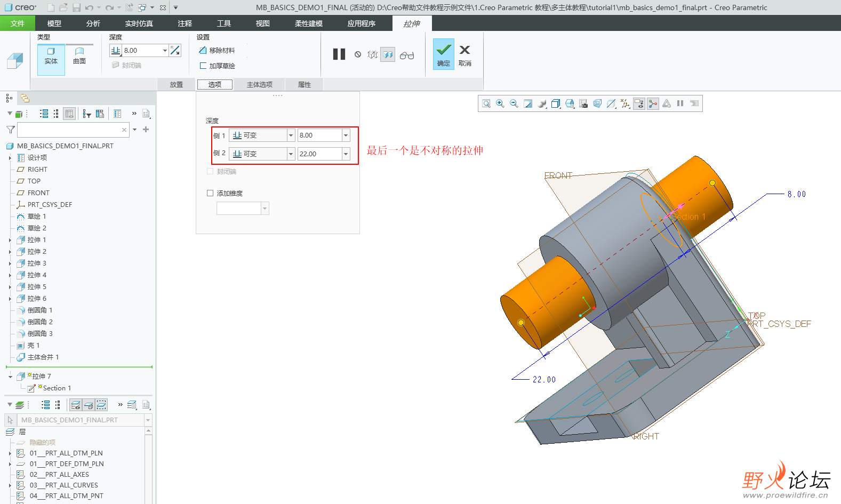Toggle the attached preview icon
The height and width of the screenshot is (504, 841).
coord(388,54)
